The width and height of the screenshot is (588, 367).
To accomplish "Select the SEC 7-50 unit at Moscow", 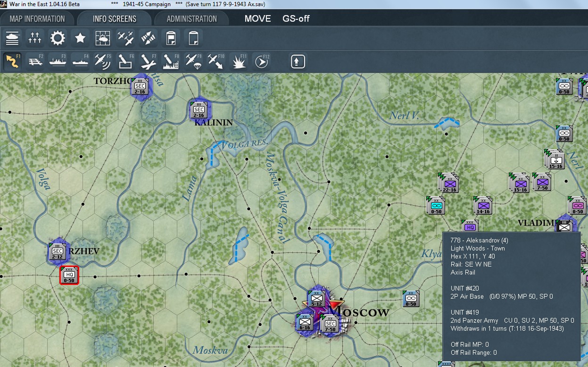I will pyautogui.click(x=330, y=324).
